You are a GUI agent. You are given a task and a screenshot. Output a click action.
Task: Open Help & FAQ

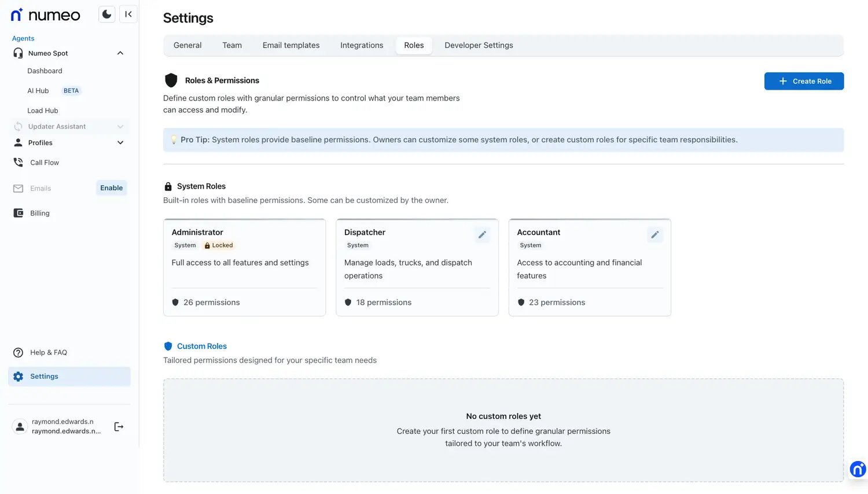tap(48, 353)
